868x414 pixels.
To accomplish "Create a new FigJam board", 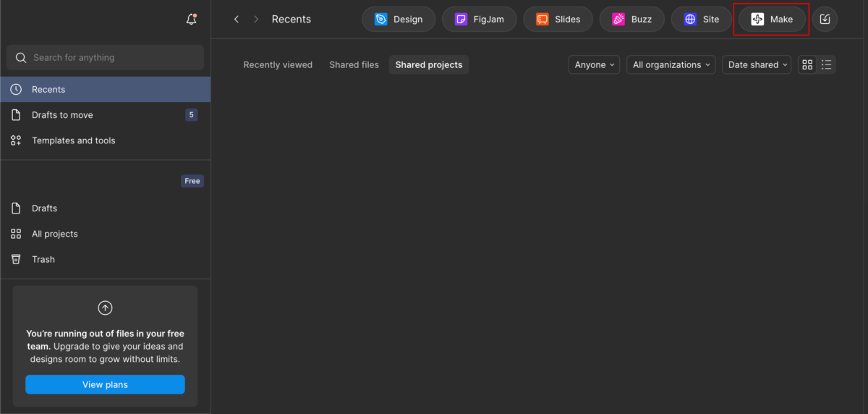I will point(479,20).
